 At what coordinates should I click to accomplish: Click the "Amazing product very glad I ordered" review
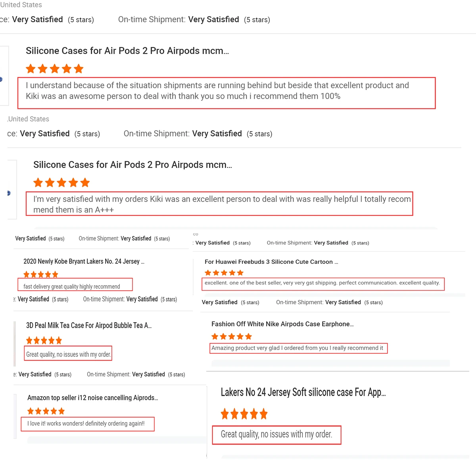(297, 348)
